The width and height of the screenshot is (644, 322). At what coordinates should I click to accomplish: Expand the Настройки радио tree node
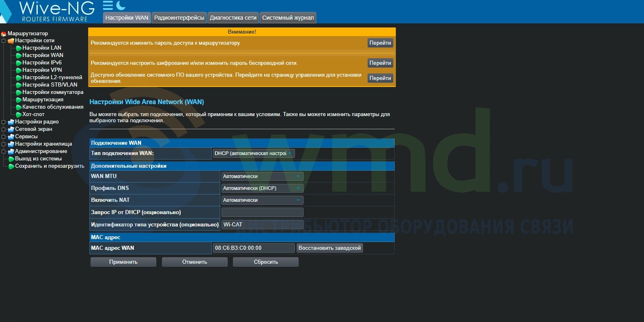pos(4,122)
